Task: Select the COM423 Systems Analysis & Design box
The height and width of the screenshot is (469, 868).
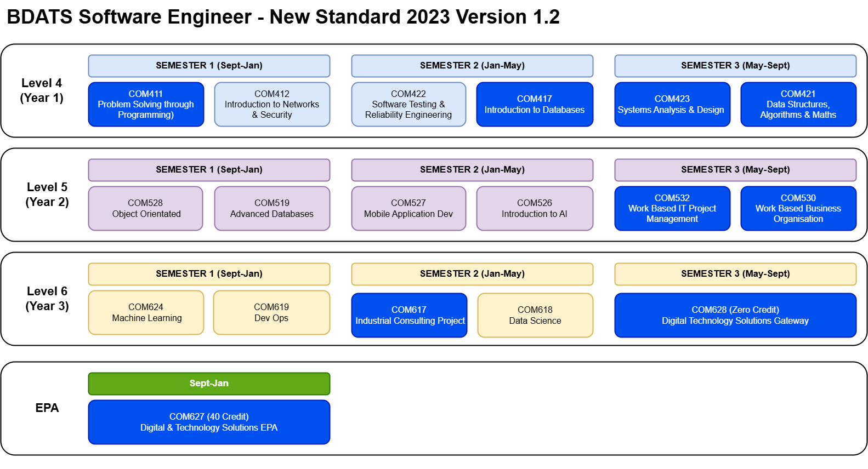Action: [x=672, y=104]
